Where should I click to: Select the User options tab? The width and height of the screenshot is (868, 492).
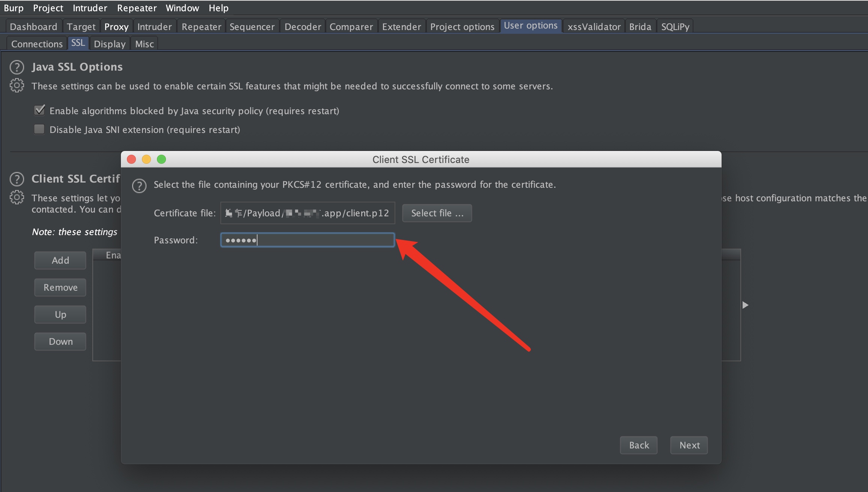coord(530,26)
